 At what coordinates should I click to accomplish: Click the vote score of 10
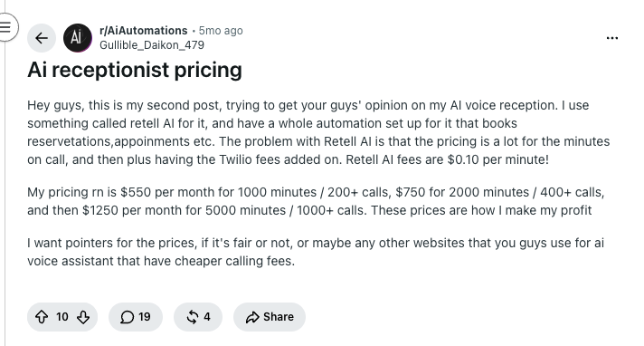tap(62, 317)
